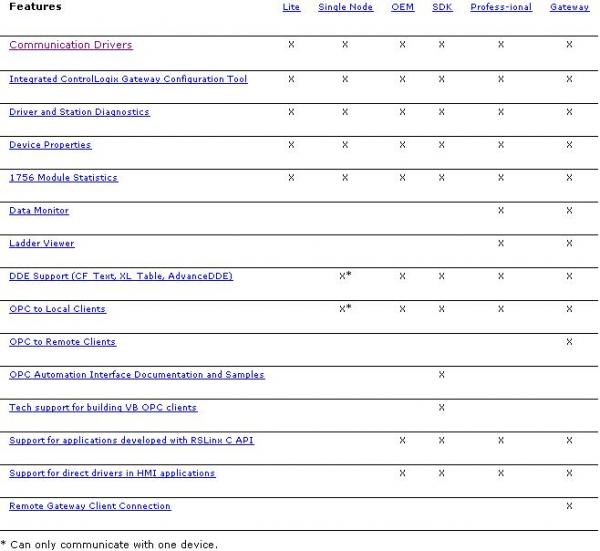Select the Lite column header link

pos(291,7)
